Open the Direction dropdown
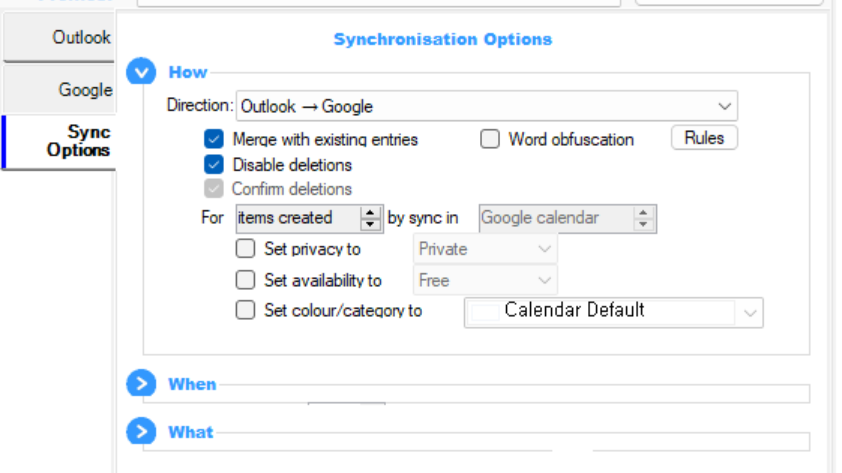Viewport: 842px width, 473px height. (487, 106)
